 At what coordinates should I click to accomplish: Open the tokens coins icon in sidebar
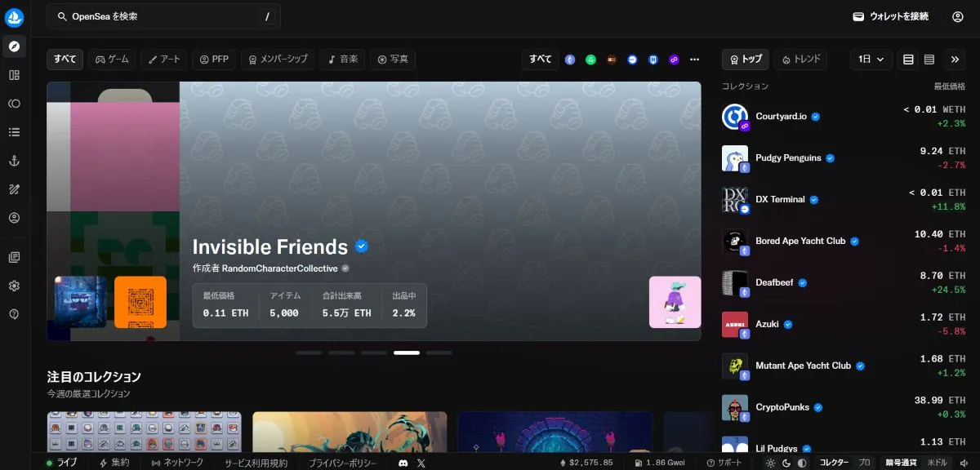(14, 104)
